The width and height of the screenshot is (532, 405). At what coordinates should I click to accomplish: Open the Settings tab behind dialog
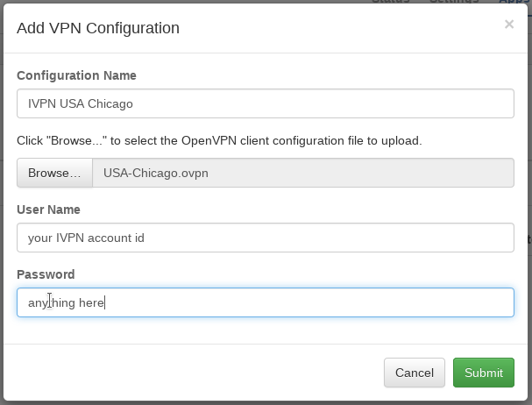tap(453, 1)
